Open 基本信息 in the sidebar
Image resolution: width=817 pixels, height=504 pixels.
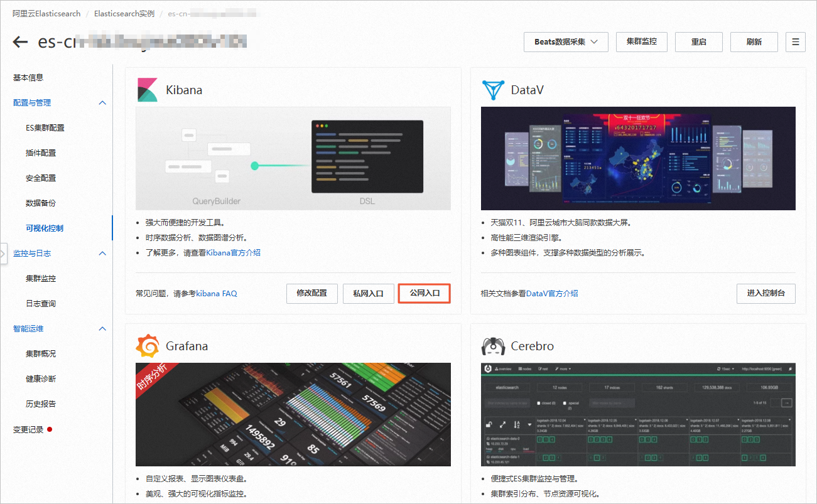tap(28, 78)
